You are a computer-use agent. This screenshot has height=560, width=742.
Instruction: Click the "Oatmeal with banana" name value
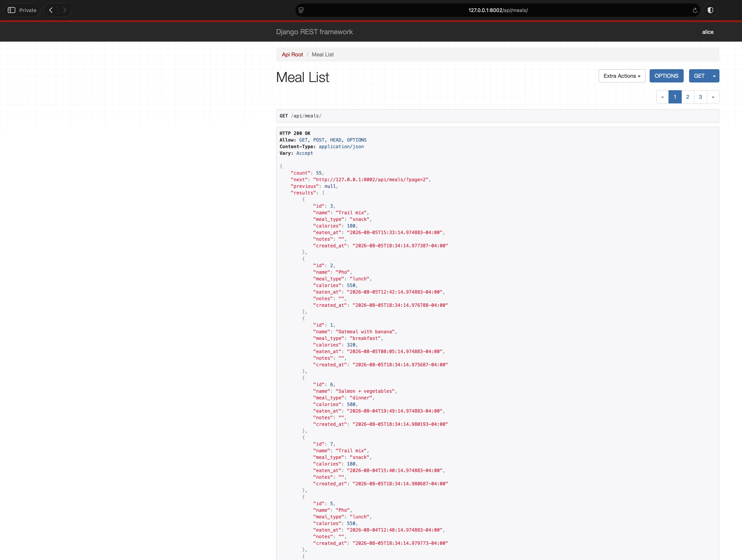tap(365, 332)
